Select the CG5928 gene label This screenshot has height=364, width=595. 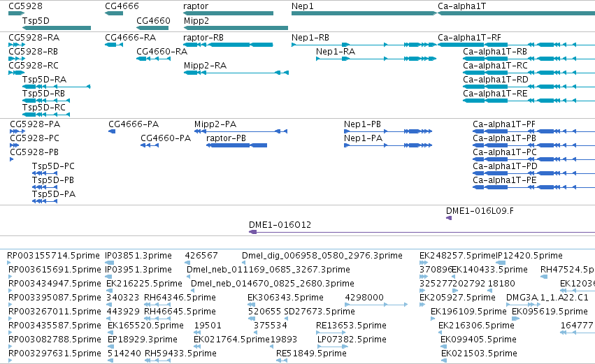pos(25,6)
